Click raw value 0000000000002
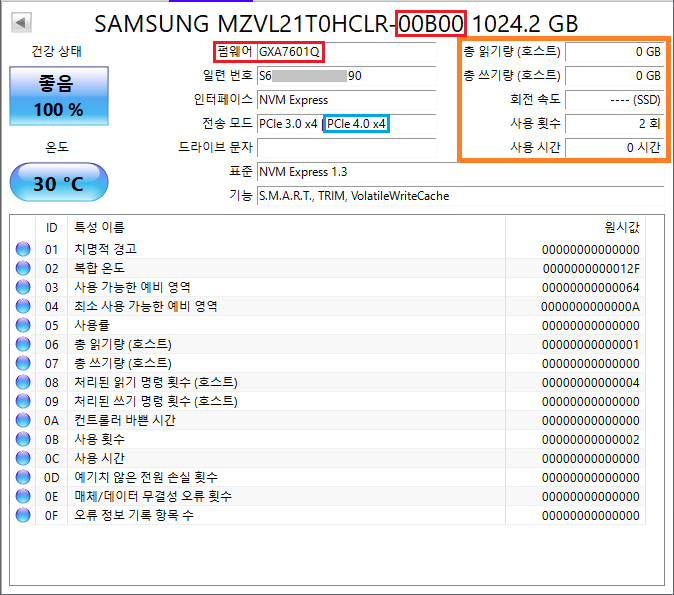This screenshot has height=595, width=674. pos(591,440)
